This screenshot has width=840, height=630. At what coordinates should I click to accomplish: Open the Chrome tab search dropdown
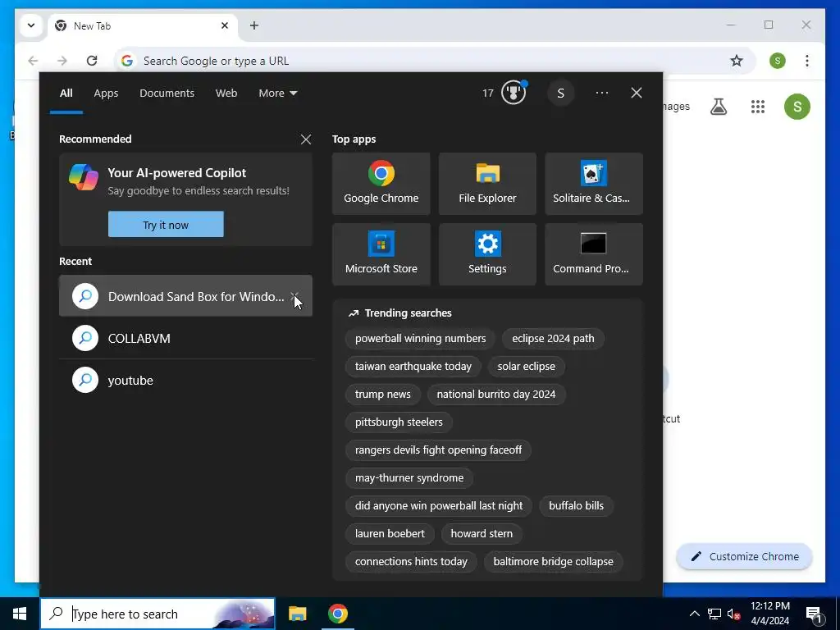pyautogui.click(x=31, y=25)
